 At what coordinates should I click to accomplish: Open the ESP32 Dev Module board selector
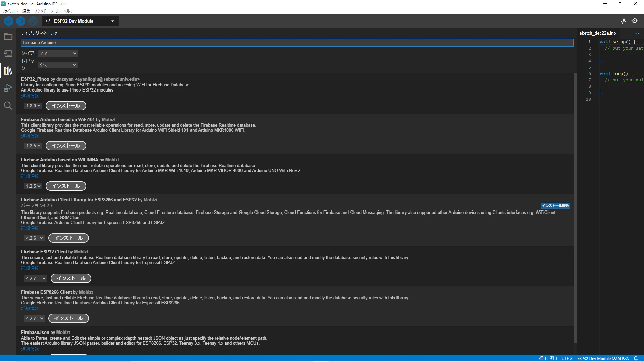click(x=80, y=21)
